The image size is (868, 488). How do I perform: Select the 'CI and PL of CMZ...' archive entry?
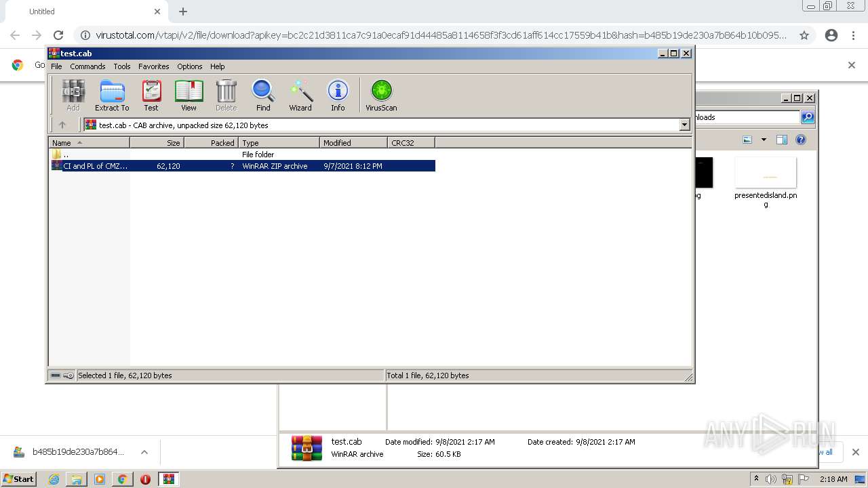pyautogui.click(x=242, y=166)
